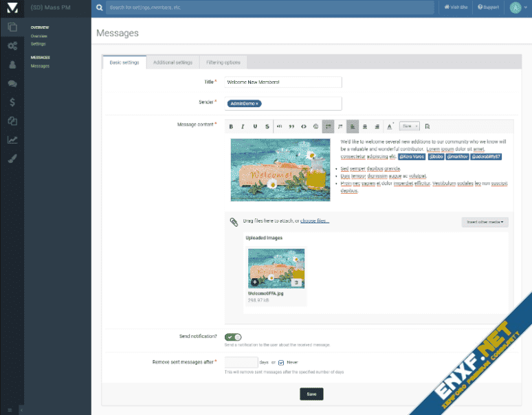This screenshot has height=415, width=532.
Task: Toggle bold formatting in the editor
Action: coord(231,126)
